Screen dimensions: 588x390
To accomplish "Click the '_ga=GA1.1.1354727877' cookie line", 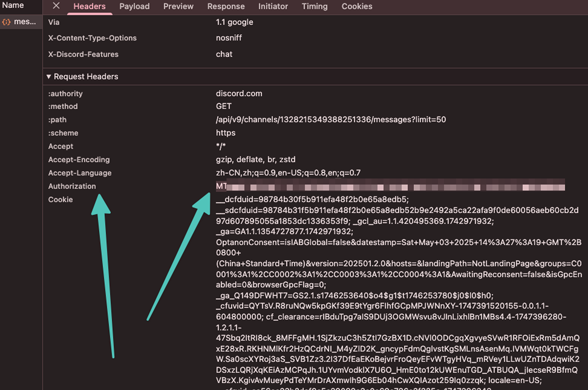I will [x=284, y=232].
